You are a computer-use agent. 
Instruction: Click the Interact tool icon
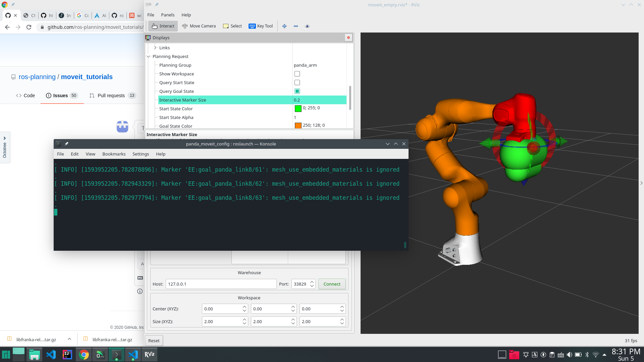[x=162, y=26]
